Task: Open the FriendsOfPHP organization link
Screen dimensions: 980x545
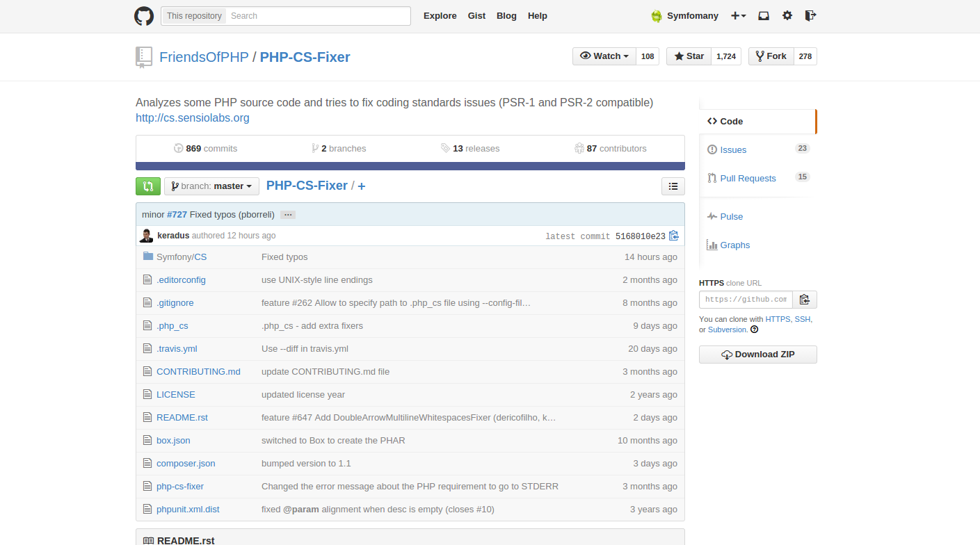Action: tap(204, 57)
